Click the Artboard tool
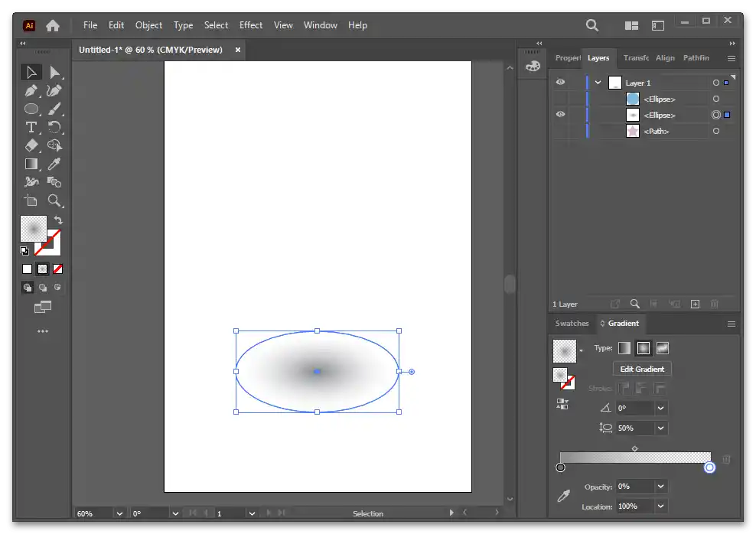Screen dimensions: 756x534 click(x=31, y=200)
